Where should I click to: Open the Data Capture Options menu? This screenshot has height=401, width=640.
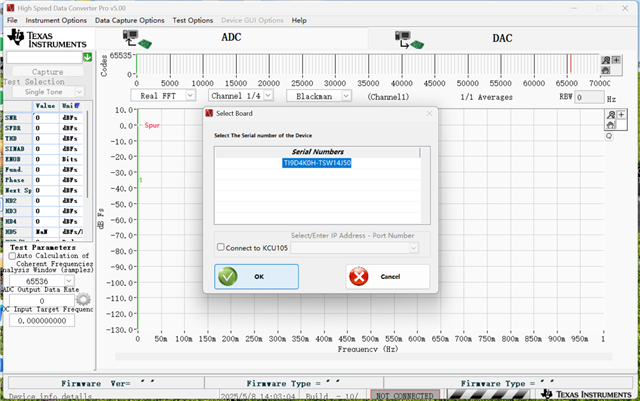130,20
